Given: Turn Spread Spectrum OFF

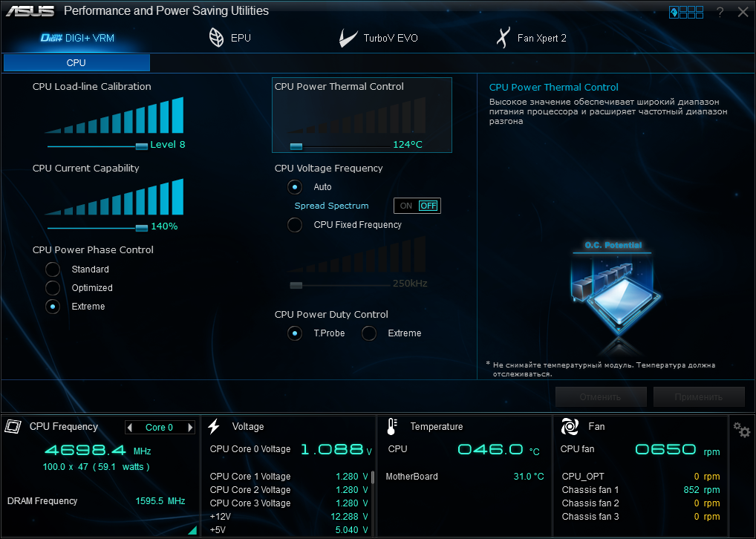Looking at the screenshot, I should 428,206.
